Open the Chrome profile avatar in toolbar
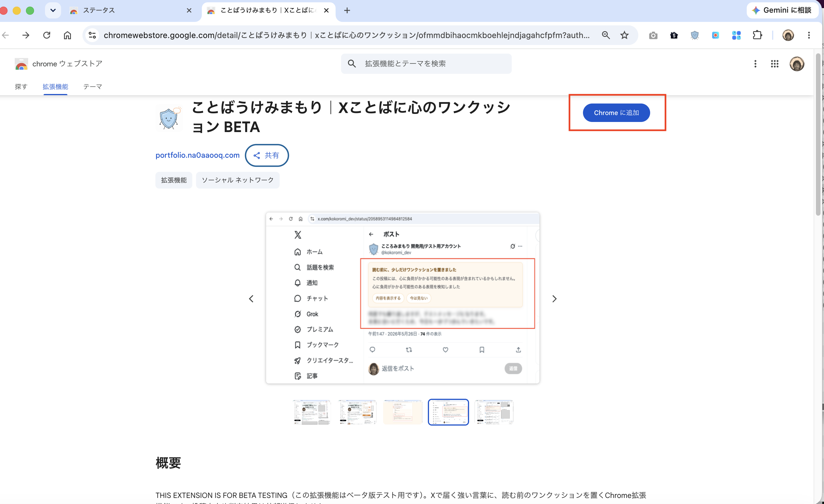Screen dimensions: 824x504 tap(788, 35)
